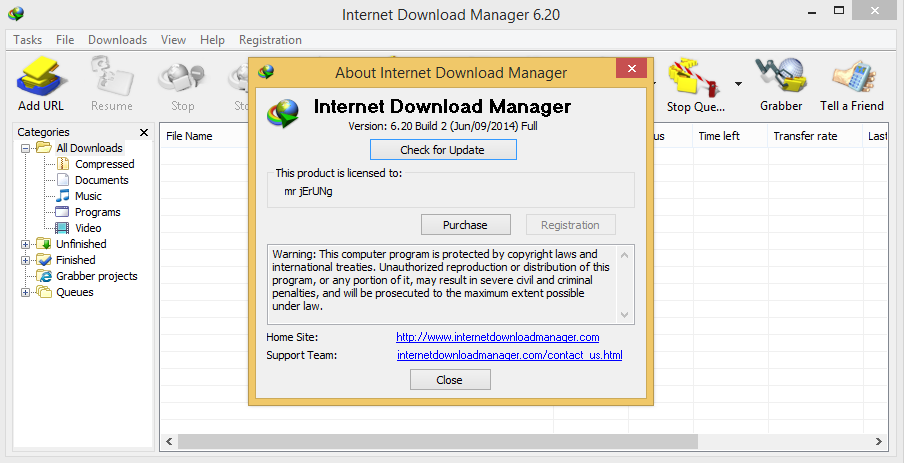This screenshot has height=463, width=904.
Task: Click the All Downloads folder icon
Action: click(x=44, y=148)
